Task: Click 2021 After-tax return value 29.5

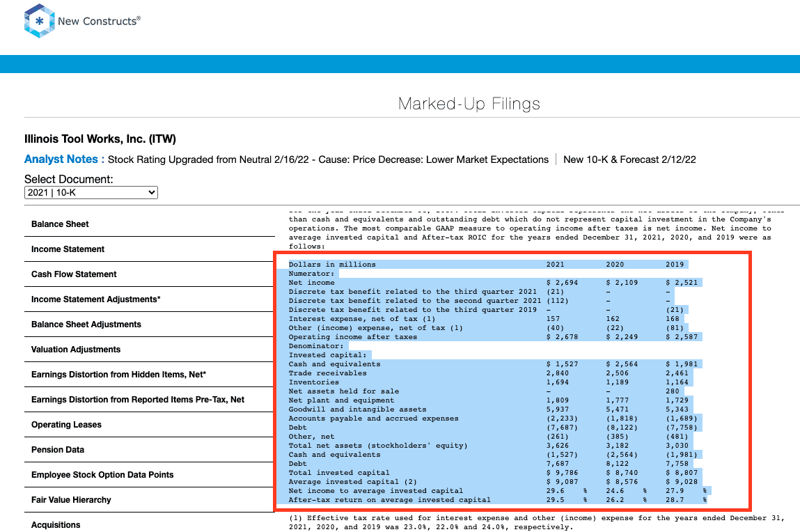Action: point(555,501)
